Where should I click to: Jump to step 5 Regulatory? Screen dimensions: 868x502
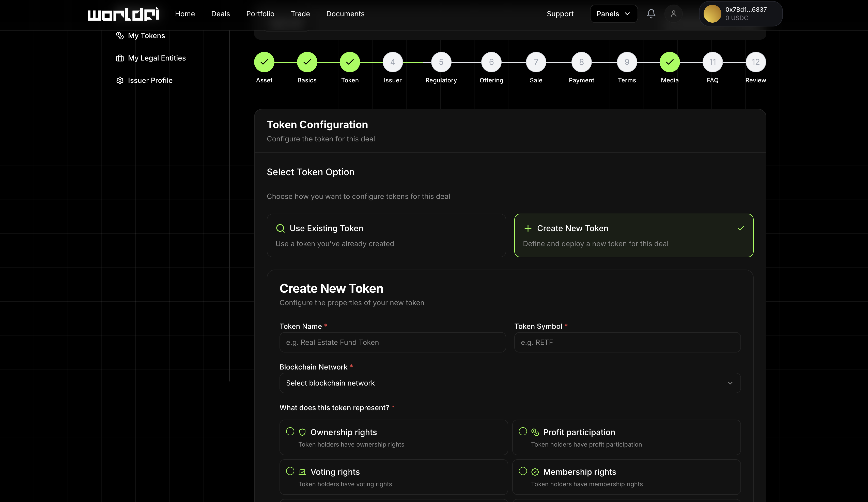click(441, 62)
